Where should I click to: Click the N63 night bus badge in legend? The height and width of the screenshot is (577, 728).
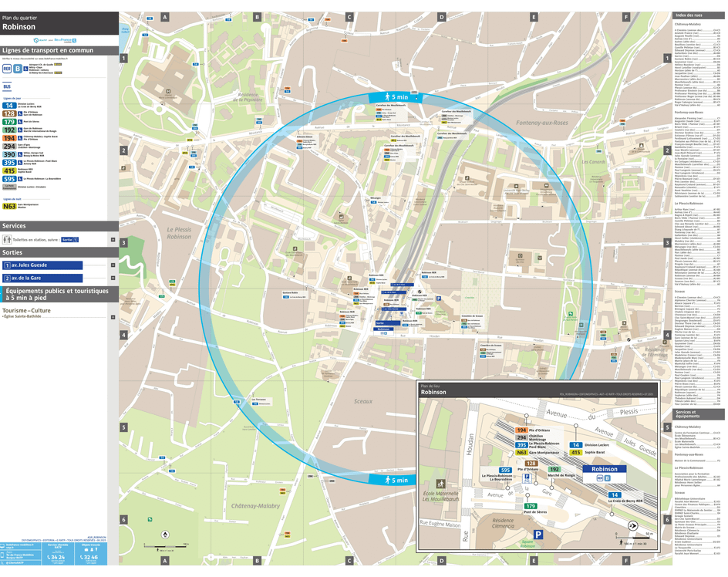point(9,206)
